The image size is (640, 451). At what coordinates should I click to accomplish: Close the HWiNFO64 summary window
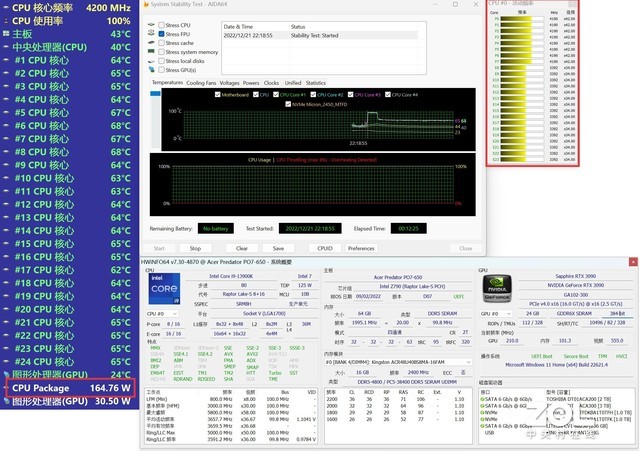click(633, 262)
